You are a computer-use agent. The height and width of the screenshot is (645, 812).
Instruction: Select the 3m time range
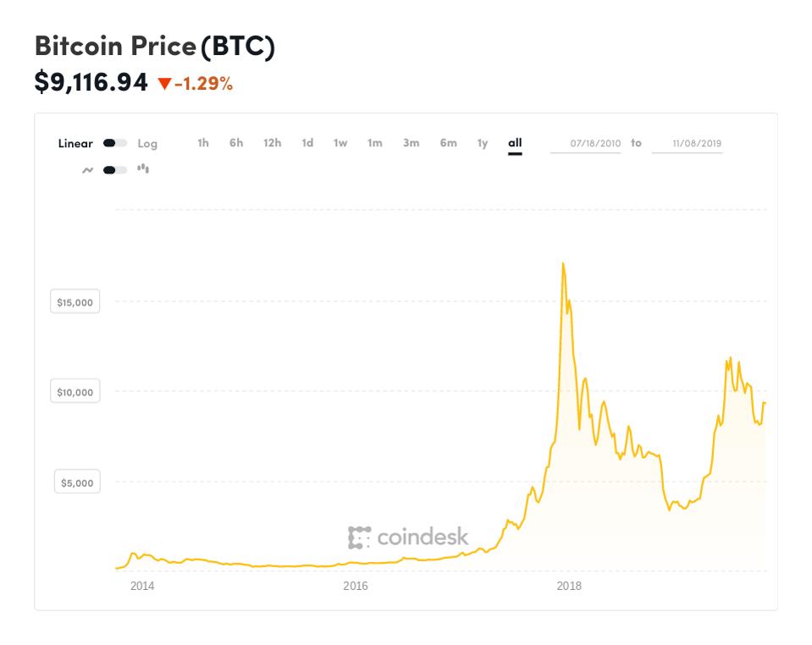tap(410, 143)
